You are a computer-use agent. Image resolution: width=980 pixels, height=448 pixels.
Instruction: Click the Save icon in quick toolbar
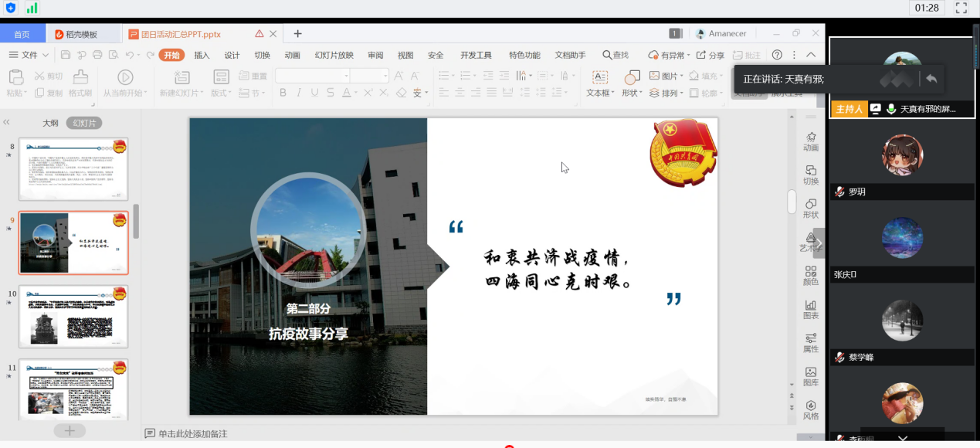tap(66, 55)
